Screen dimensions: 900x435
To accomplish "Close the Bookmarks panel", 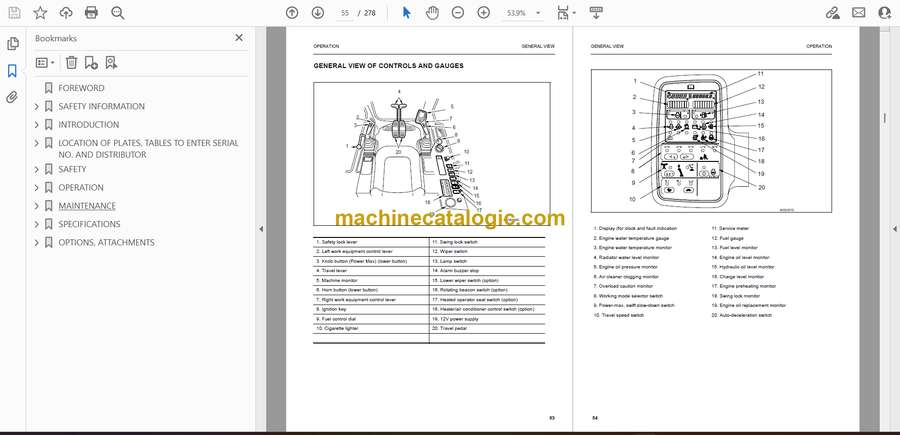I will [238, 38].
